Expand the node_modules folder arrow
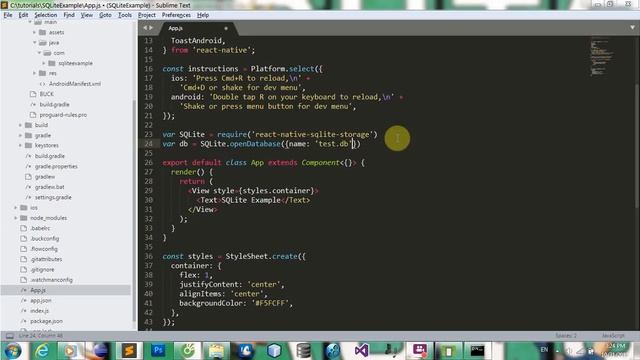Viewport: 640px width, 360px height. [16, 218]
